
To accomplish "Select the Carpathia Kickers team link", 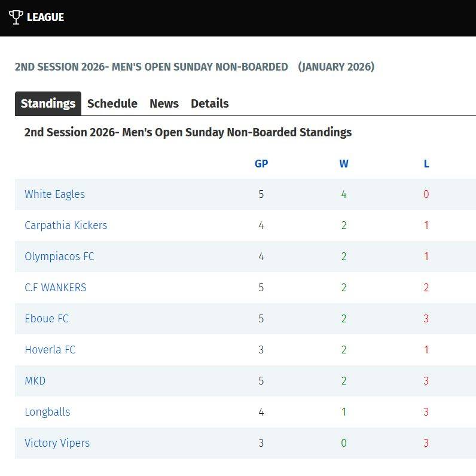I will click(66, 225).
